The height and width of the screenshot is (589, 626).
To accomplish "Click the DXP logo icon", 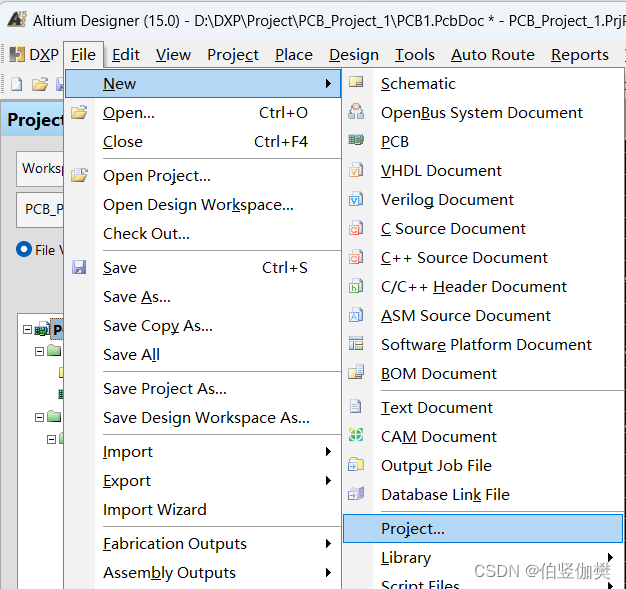I will click(x=17, y=54).
